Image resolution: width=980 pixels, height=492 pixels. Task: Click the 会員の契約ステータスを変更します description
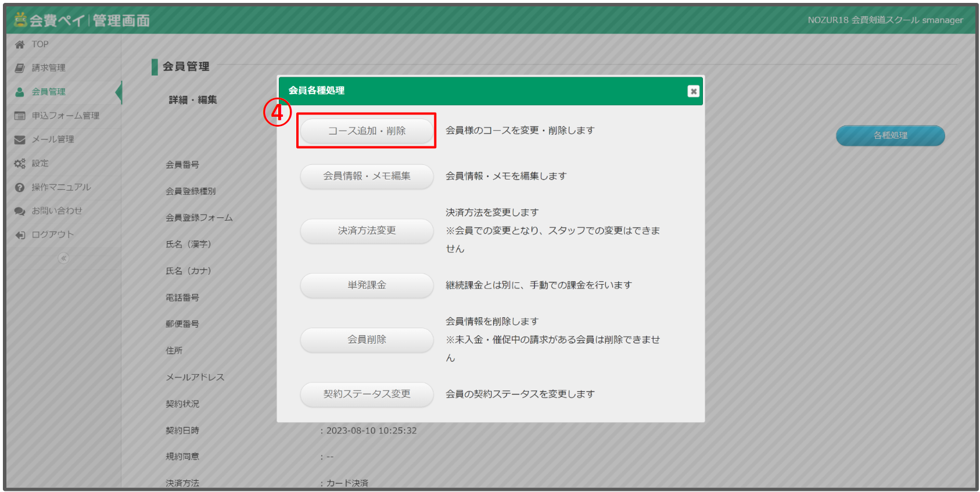click(520, 394)
